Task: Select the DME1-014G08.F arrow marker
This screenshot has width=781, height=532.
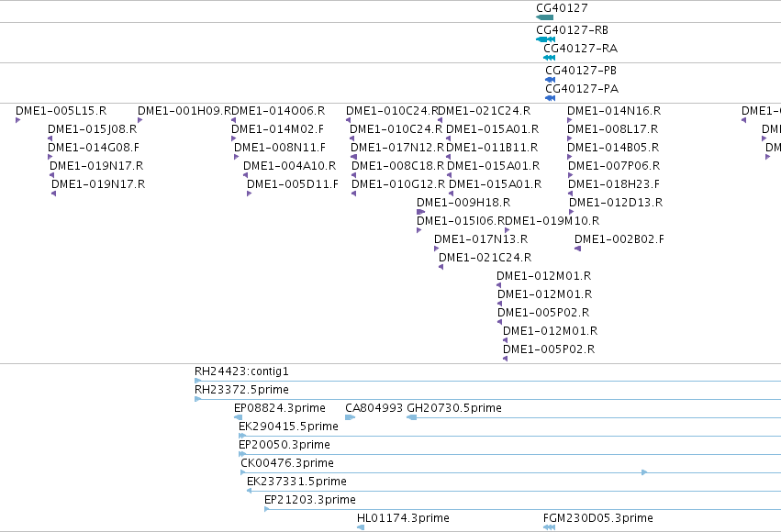Action: tap(50, 157)
